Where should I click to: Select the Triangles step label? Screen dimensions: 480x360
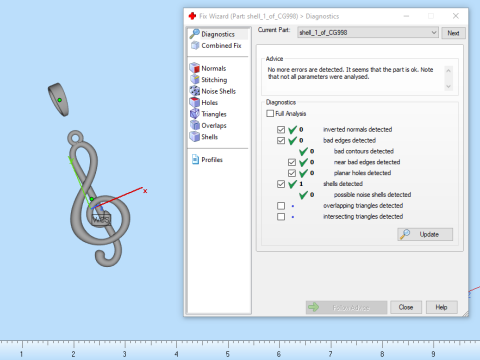214,114
